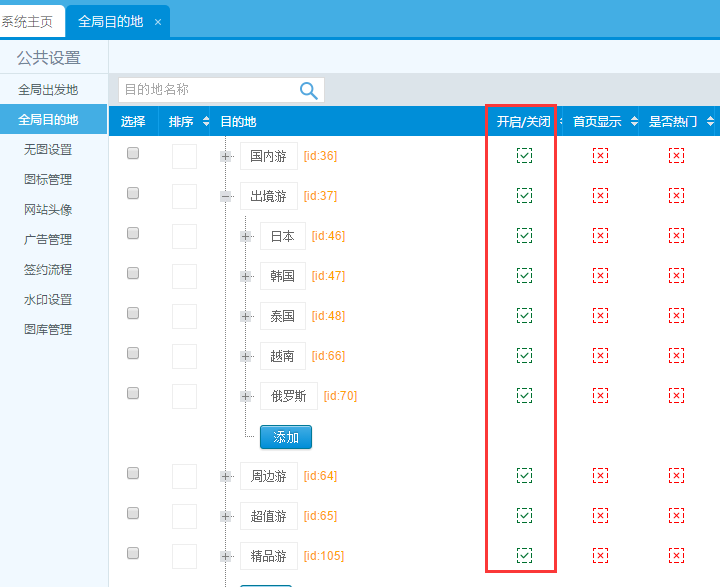Collapse the 出境游 tree node

point(226,196)
